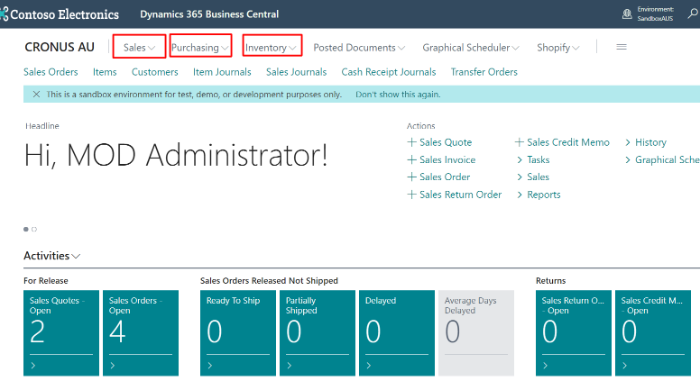
Task: Collapse the Activities section chevron
Action: point(76,257)
